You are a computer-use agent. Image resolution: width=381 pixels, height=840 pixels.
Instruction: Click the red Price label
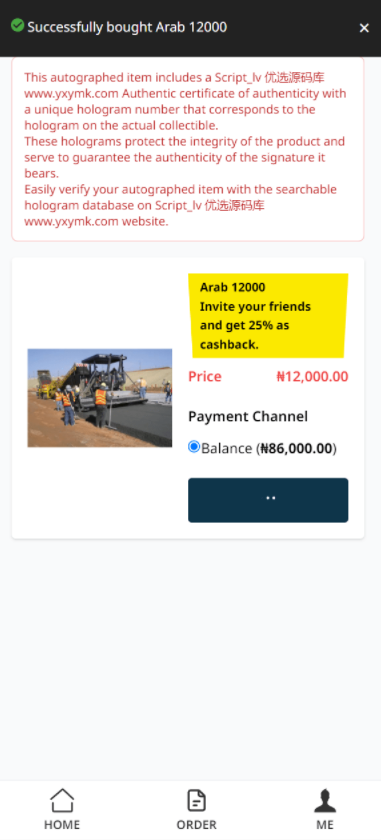[x=205, y=377]
